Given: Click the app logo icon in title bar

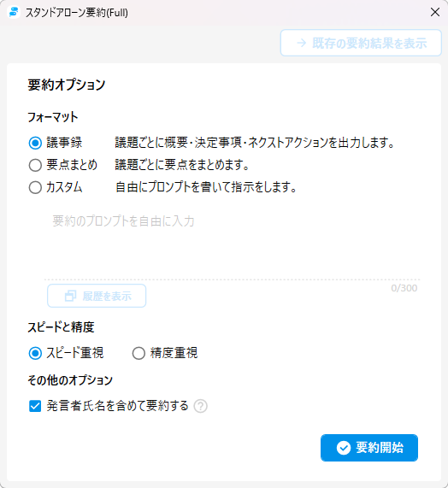Looking at the screenshot, I should click(x=14, y=13).
